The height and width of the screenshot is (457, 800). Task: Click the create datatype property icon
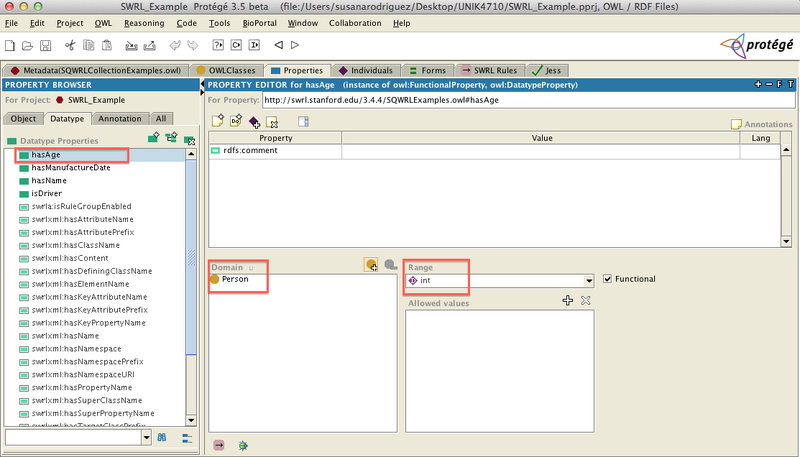(x=154, y=137)
